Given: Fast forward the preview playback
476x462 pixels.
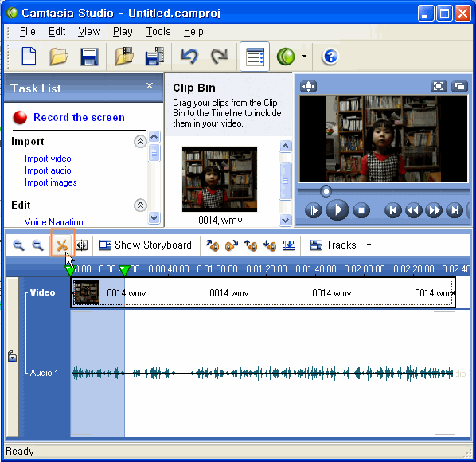Looking at the screenshot, I should [434, 210].
